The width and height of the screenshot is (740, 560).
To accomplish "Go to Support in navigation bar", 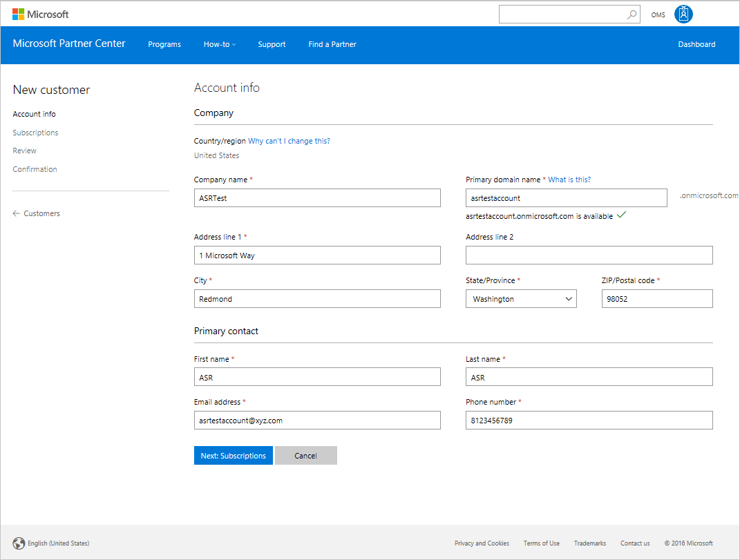I will [x=272, y=44].
